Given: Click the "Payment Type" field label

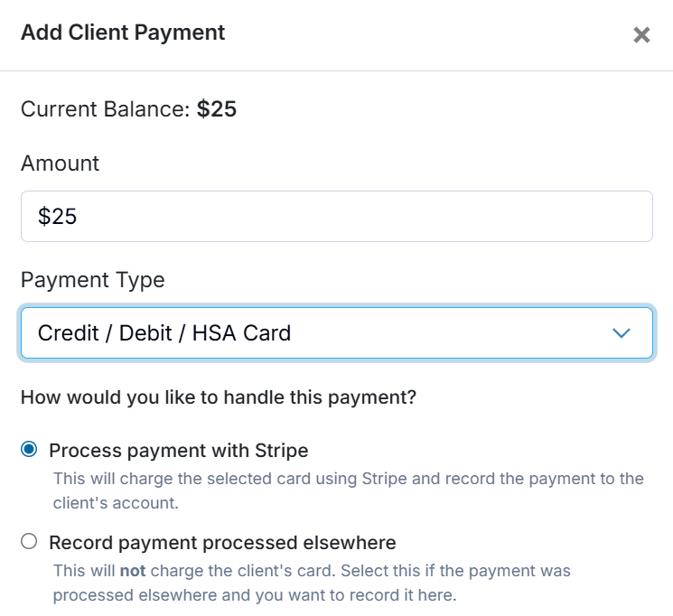Looking at the screenshot, I should (x=92, y=280).
